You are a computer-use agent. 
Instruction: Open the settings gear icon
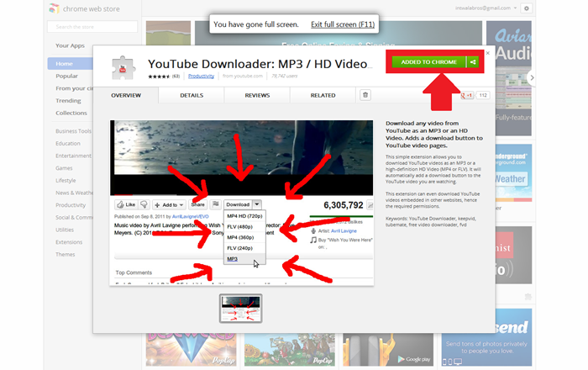[526, 8]
